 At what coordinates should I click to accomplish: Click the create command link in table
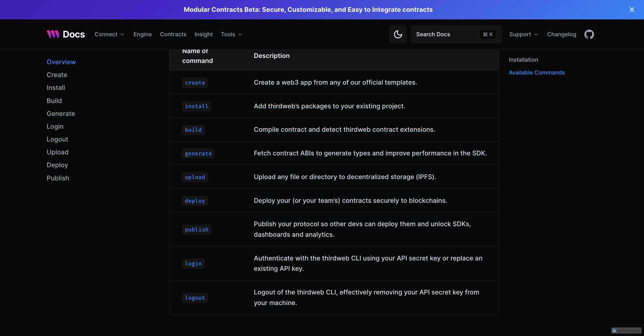195,83
